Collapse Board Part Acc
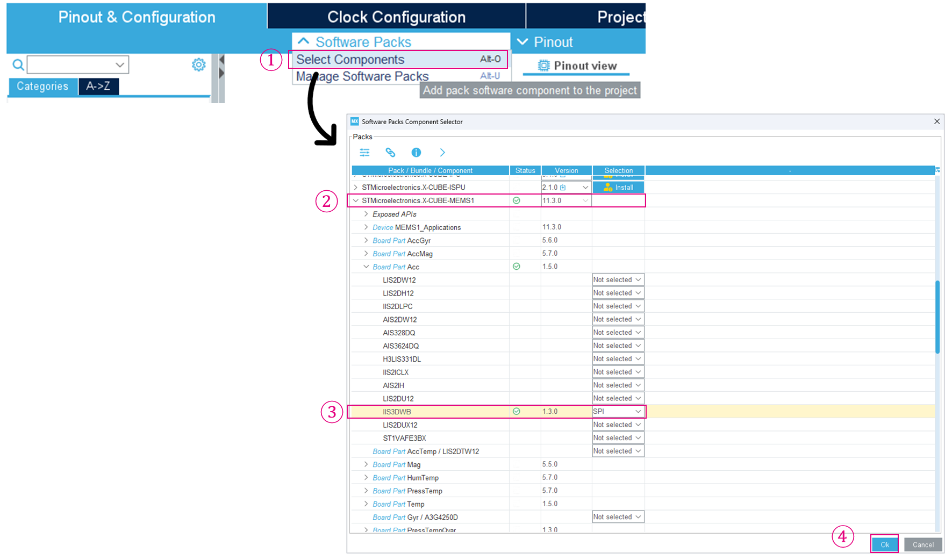Viewport: 945px width, 560px height. [366, 267]
